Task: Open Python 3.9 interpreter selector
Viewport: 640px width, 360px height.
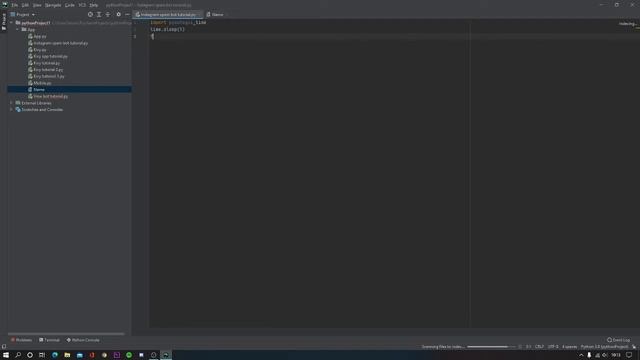Action: point(604,347)
